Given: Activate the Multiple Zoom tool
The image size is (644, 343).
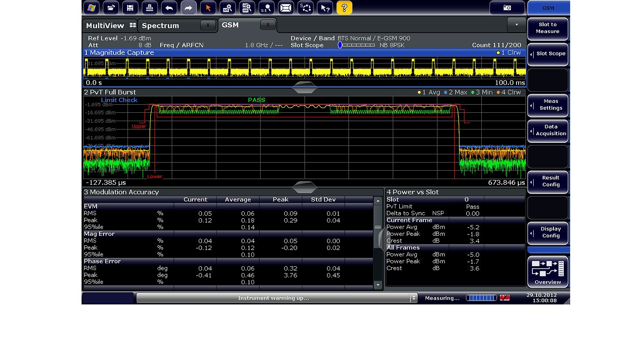Looking at the screenshot, I should tap(247, 8).
